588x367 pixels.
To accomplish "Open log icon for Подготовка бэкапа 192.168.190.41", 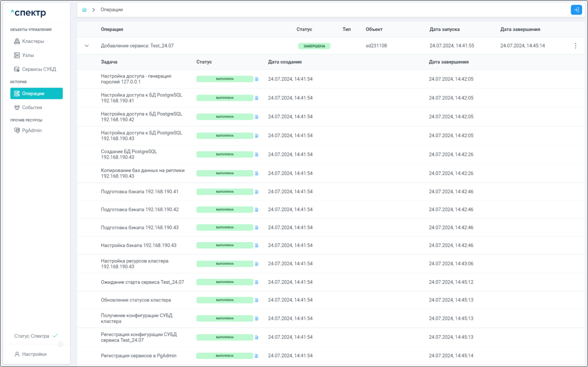I will [x=256, y=192].
